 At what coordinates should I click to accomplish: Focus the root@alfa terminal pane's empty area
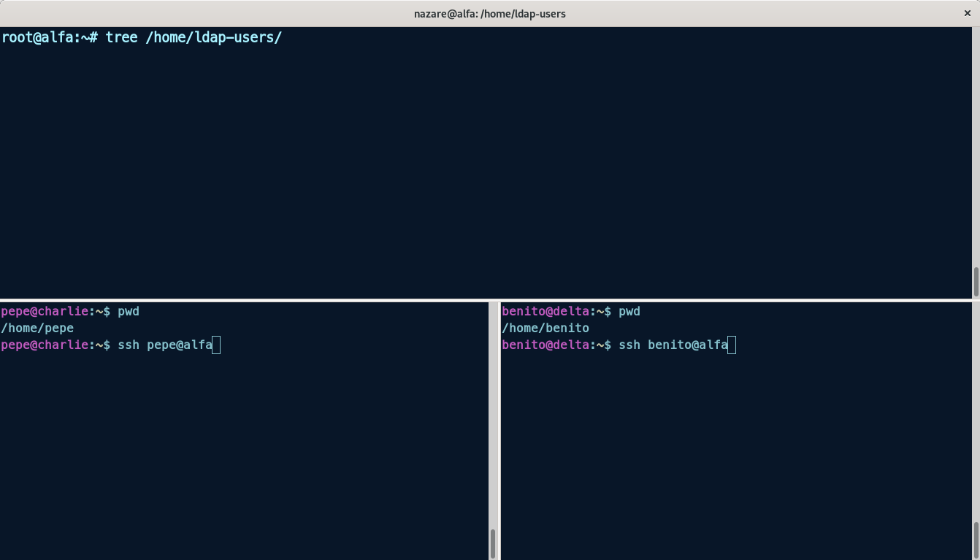tap(482, 168)
